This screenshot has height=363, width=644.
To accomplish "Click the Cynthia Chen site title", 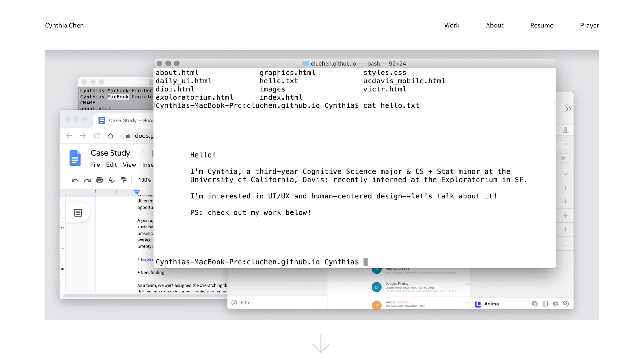I will (64, 26).
